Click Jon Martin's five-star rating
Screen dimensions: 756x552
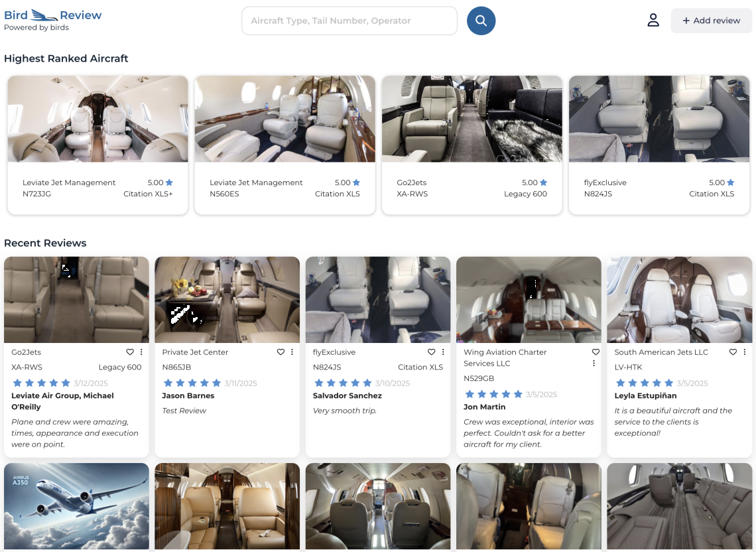493,394
